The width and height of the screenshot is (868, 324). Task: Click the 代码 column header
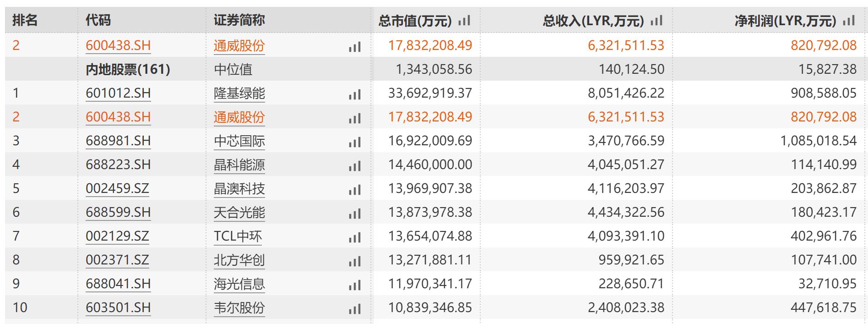tap(98, 20)
